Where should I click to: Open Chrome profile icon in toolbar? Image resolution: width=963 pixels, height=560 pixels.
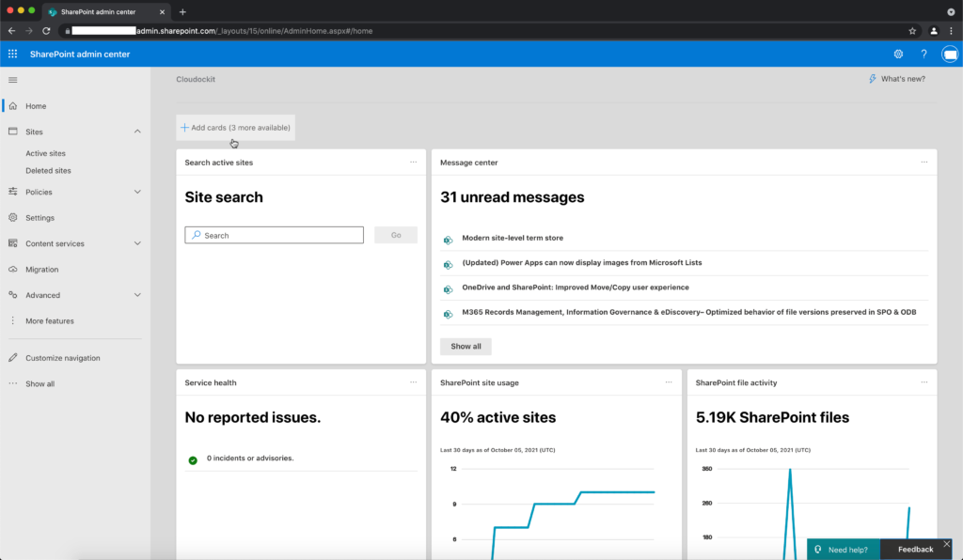pyautogui.click(x=934, y=31)
